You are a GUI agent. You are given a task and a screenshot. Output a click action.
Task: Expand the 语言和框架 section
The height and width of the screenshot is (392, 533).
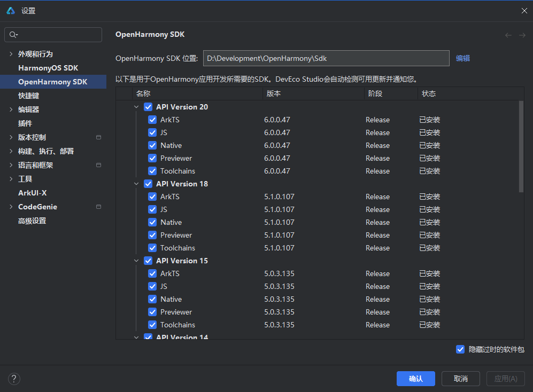coord(11,165)
